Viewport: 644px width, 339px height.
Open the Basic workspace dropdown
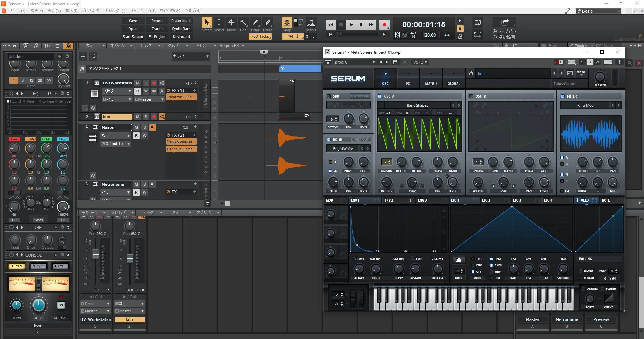(x=599, y=11)
